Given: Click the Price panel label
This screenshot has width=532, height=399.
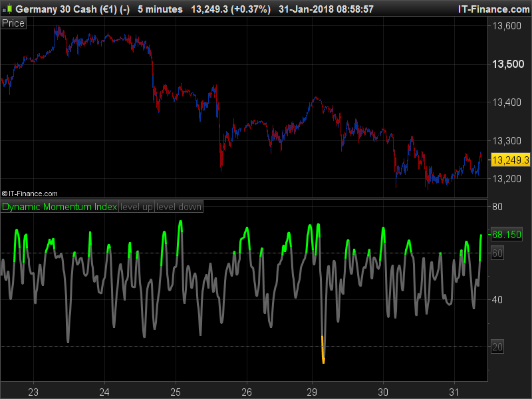Looking at the screenshot, I should tap(13, 23).
